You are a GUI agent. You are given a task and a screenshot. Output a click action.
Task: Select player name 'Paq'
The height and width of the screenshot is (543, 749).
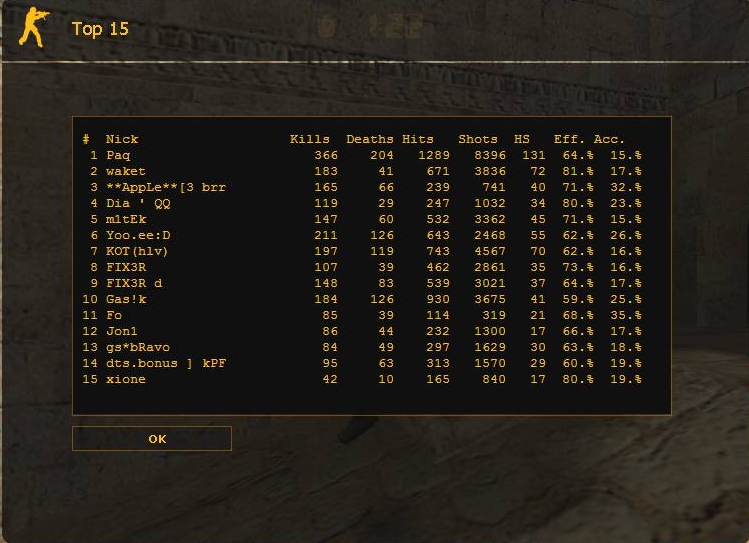118,156
